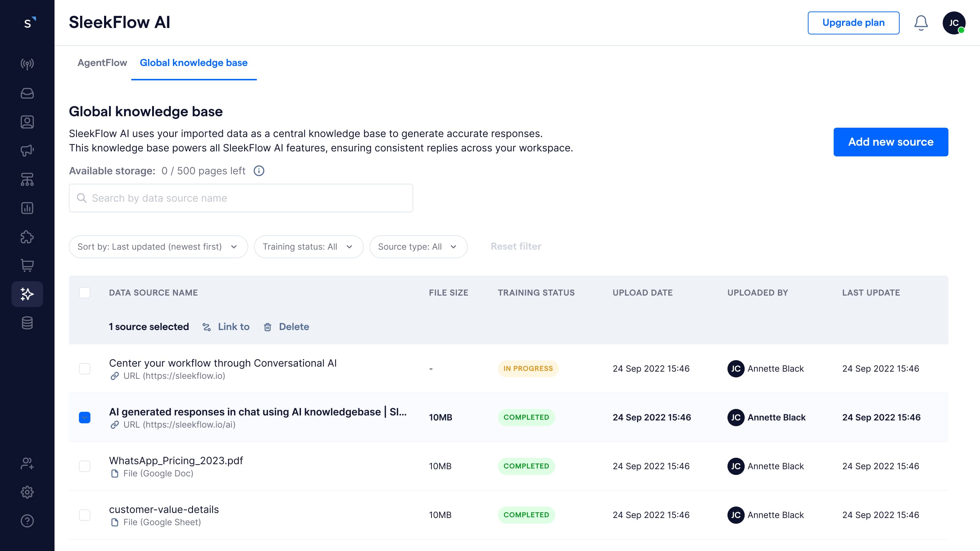Click the notification bell icon
The width and height of the screenshot is (980, 551).
pyautogui.click(x=921, y=23)
